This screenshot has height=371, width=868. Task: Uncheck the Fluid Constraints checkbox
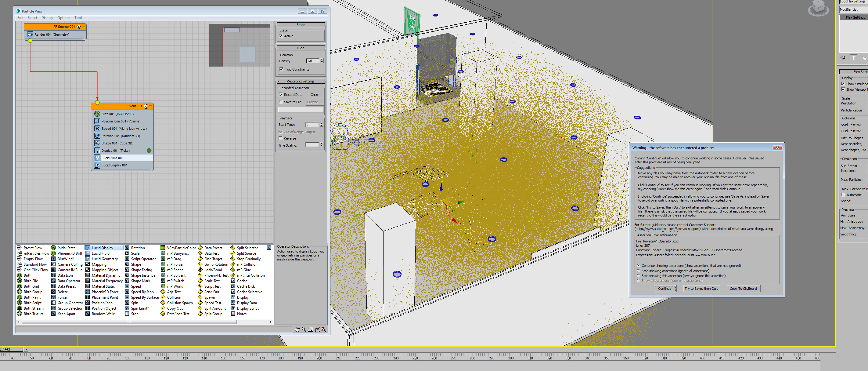click(x=281, y=69)
